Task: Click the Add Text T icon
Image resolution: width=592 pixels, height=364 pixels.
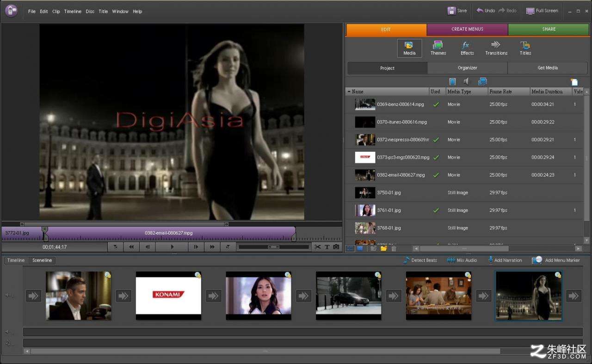Action: tap(327, 247)
